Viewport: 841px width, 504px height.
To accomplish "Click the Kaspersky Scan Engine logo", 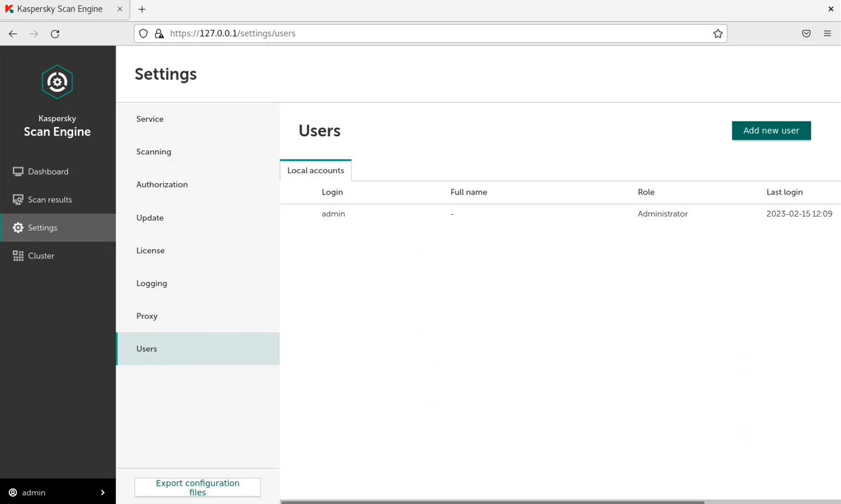I will click(x=57, y=82).
